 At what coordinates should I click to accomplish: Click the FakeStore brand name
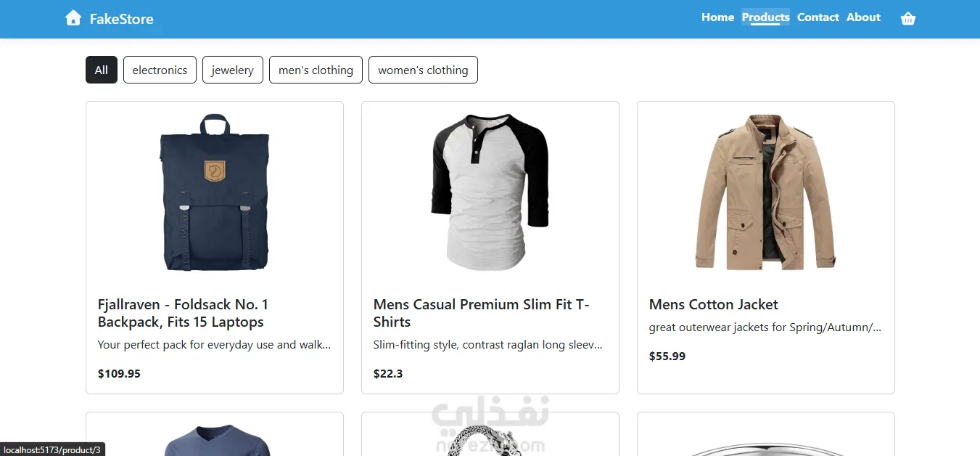pos(121,19)
